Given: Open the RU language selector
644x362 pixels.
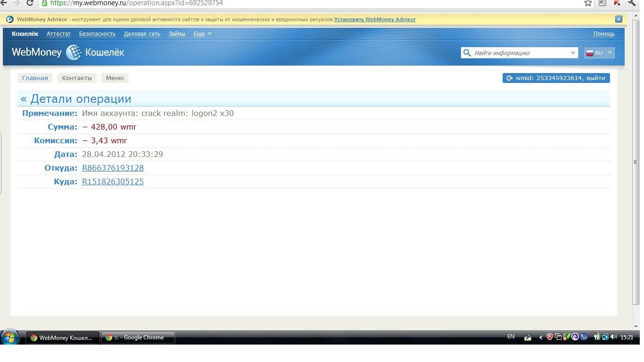Looking at the screenshot, I should click(599, 53).
